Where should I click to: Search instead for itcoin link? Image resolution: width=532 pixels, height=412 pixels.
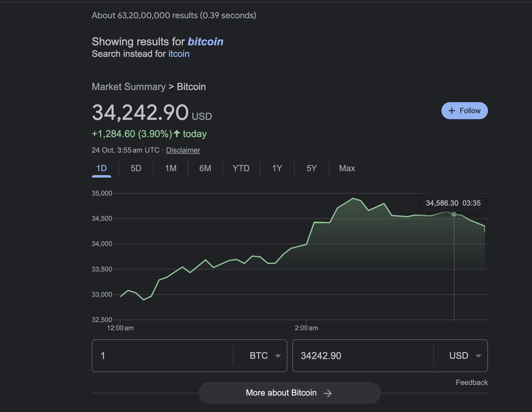179,54
